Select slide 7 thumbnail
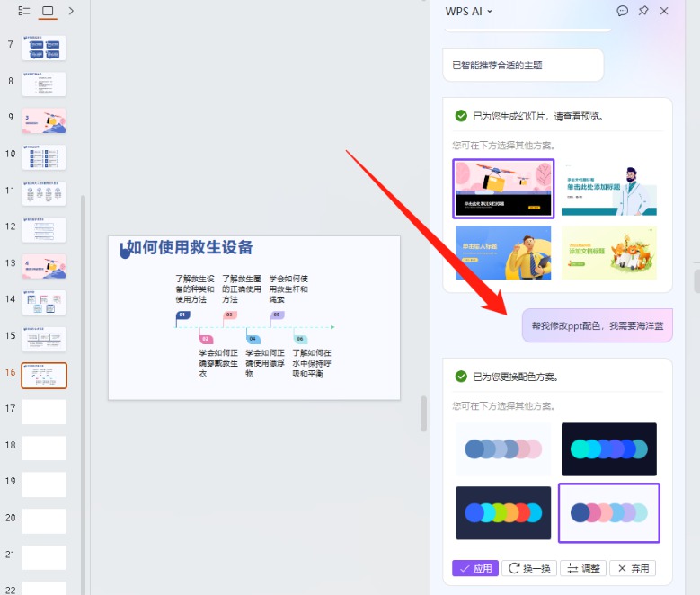700x595 pixels. [44, 48]
